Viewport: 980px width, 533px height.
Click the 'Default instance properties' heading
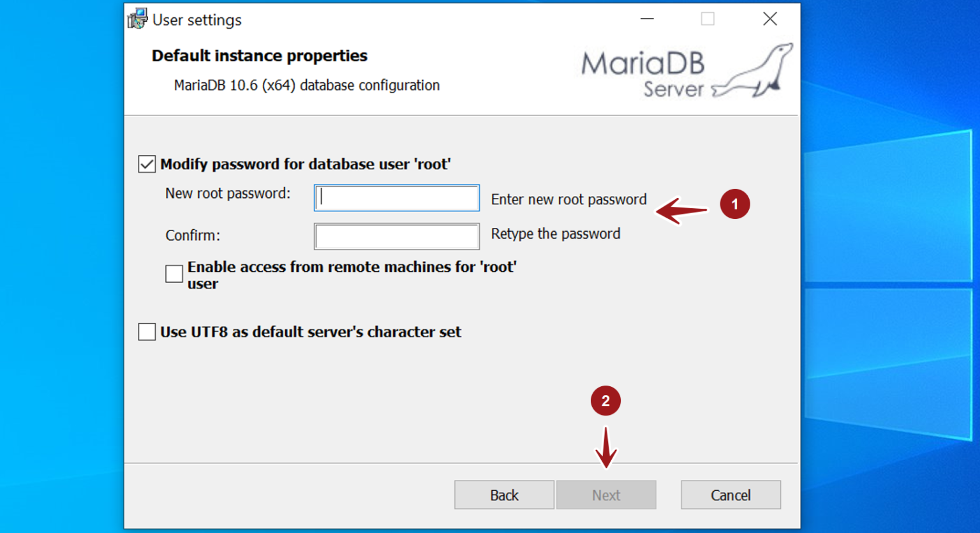point(258,56)
